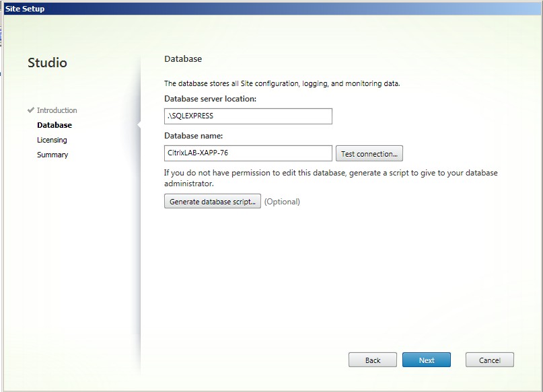Open the Licensing step

click(x=52, y=140)
